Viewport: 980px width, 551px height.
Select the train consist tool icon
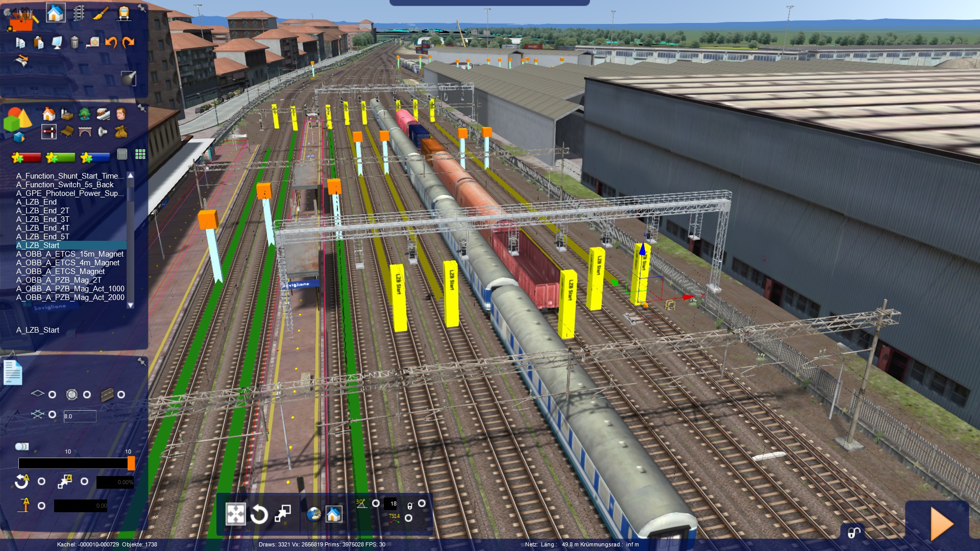(x=124, y=13)
